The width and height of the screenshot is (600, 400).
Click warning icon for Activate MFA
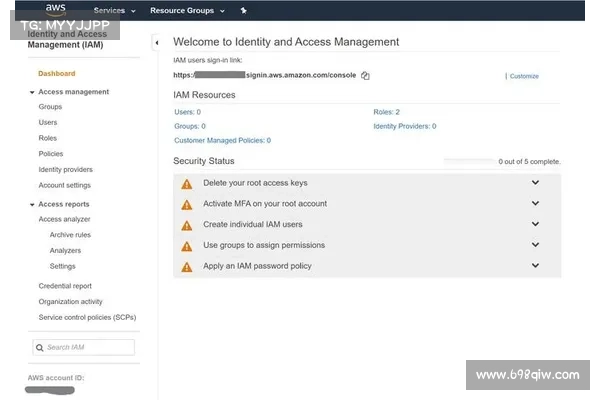pyautogui.click(x=187, y=205)
